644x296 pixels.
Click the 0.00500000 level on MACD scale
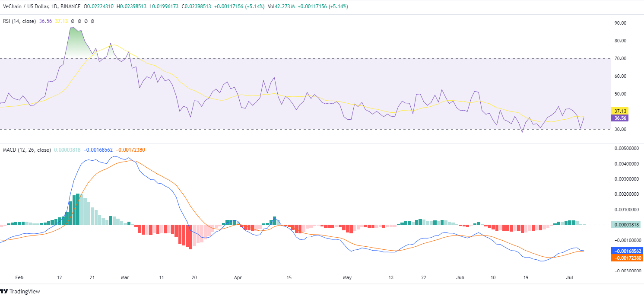tap(628, 148)
